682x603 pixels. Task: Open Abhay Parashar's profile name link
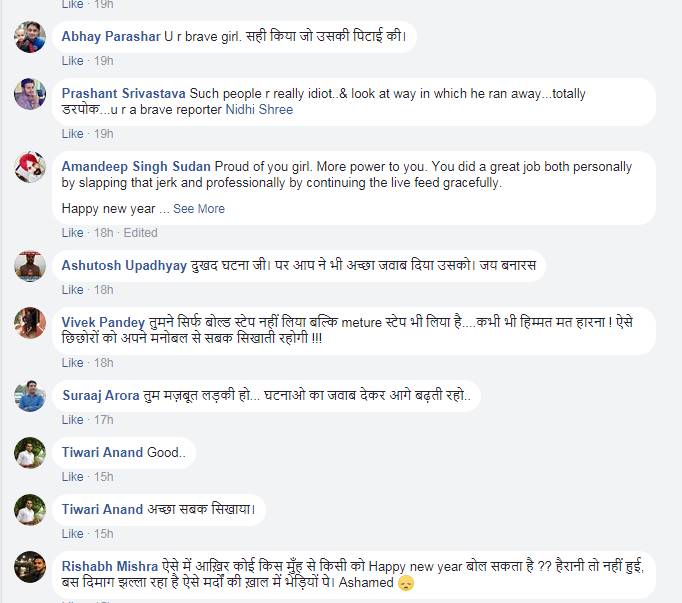click(110, 37)
